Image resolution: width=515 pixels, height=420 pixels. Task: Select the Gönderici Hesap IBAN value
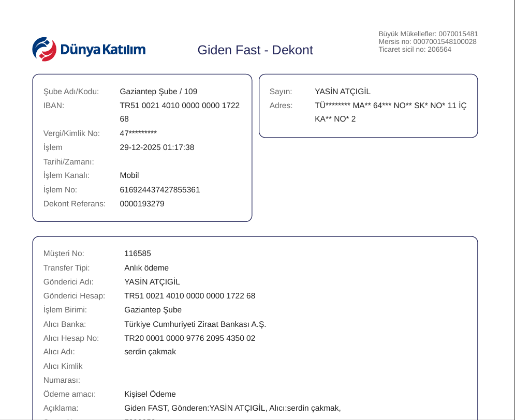point(189,296)
